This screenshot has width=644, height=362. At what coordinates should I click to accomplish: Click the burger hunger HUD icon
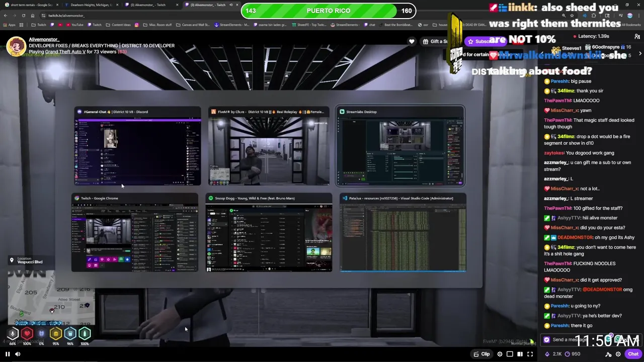(x=56, y=333)
